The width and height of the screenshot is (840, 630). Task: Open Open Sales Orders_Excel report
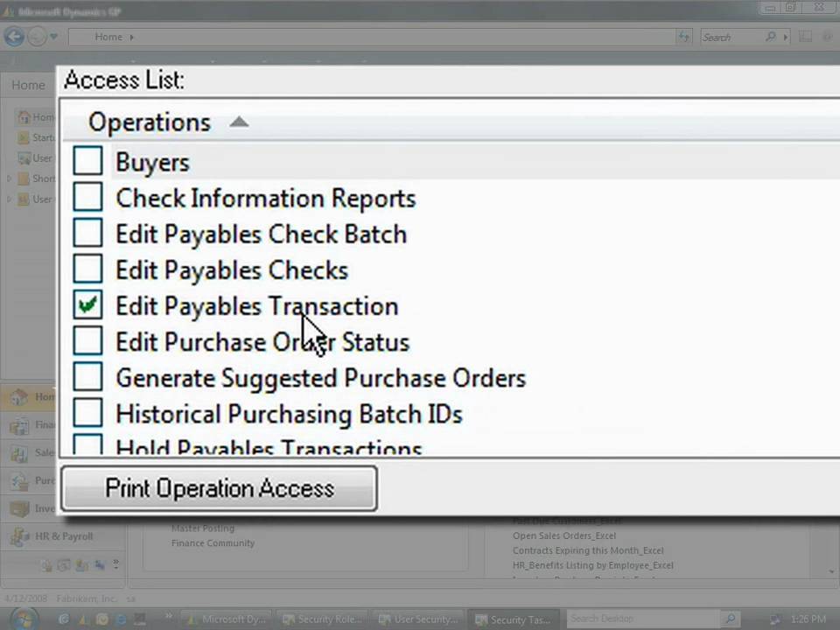(x=564, y=535)
